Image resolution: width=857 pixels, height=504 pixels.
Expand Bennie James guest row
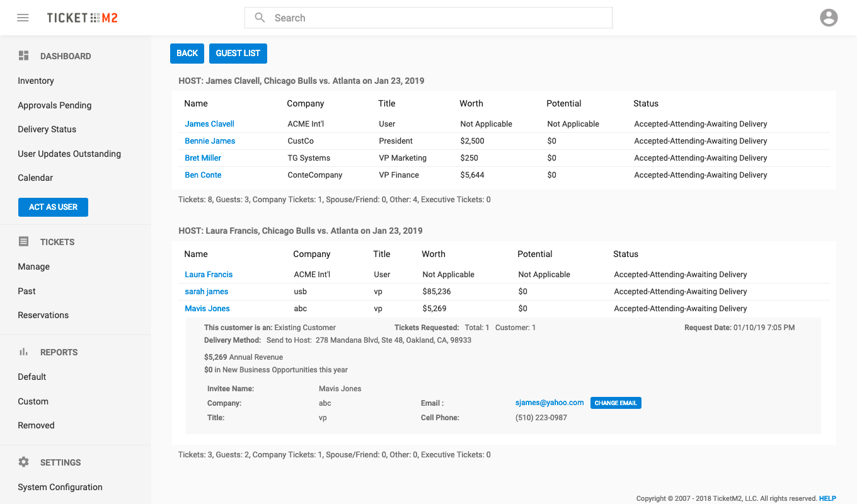pos(210,141)
